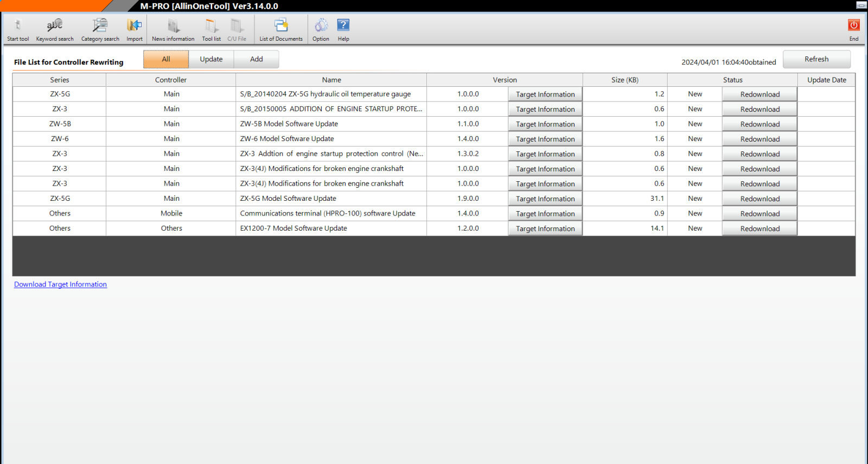
Task: Select the All filter tab
Action: pos(166,59)
